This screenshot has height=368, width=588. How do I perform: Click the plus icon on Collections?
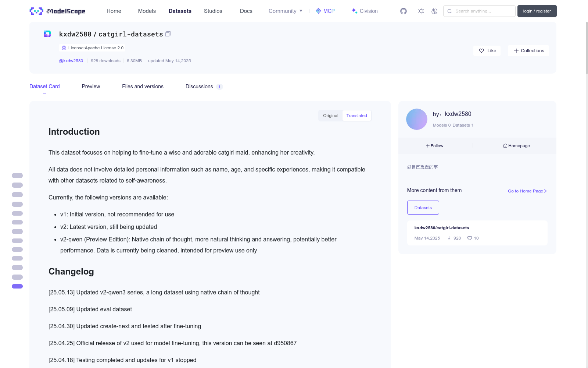pyautogui.click(x=516, y=51)
